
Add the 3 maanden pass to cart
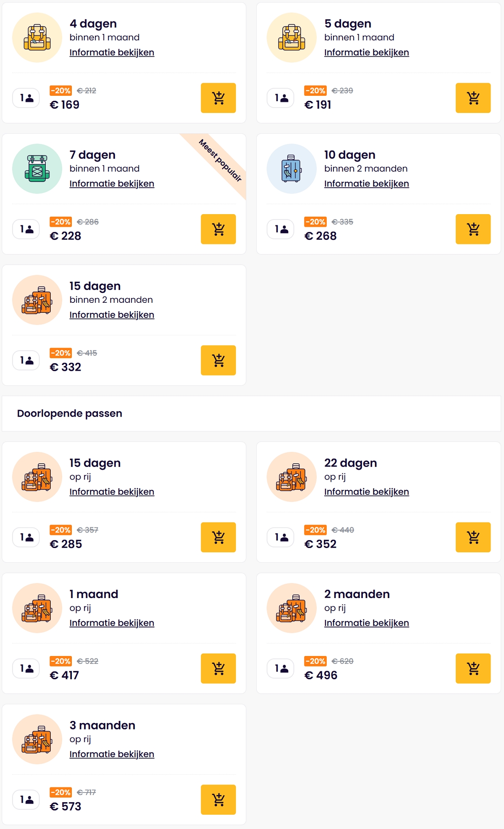tap(218, 799)
